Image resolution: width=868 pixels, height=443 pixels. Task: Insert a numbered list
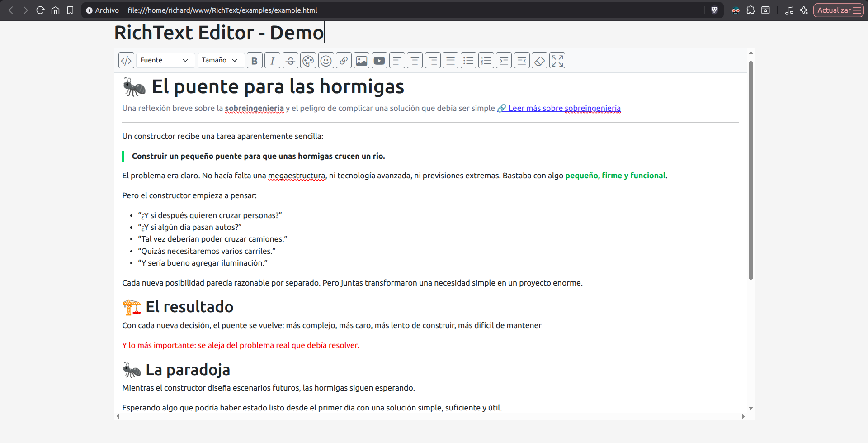(486, 61)
